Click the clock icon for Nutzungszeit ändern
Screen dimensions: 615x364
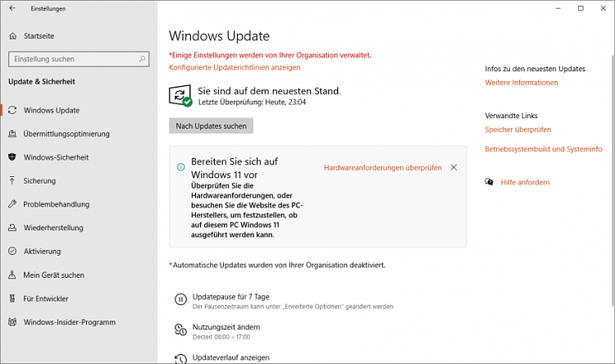pos(180,330)
